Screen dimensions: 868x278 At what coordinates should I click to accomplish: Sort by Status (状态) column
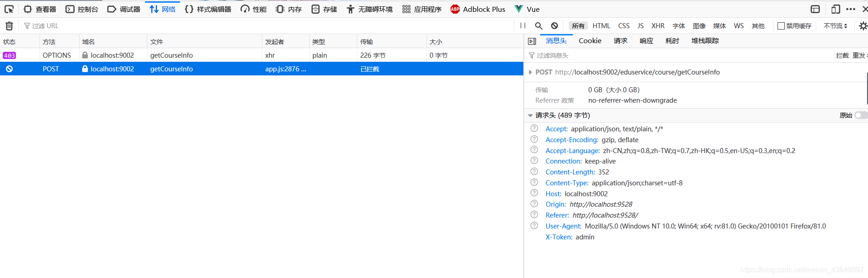tap(20, 41)
